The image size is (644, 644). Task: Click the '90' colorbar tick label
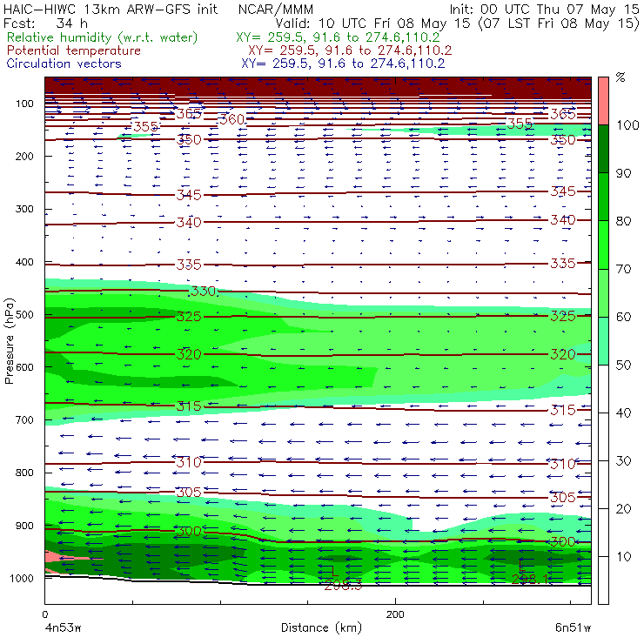pyautogui.click(x=623, y=173)
